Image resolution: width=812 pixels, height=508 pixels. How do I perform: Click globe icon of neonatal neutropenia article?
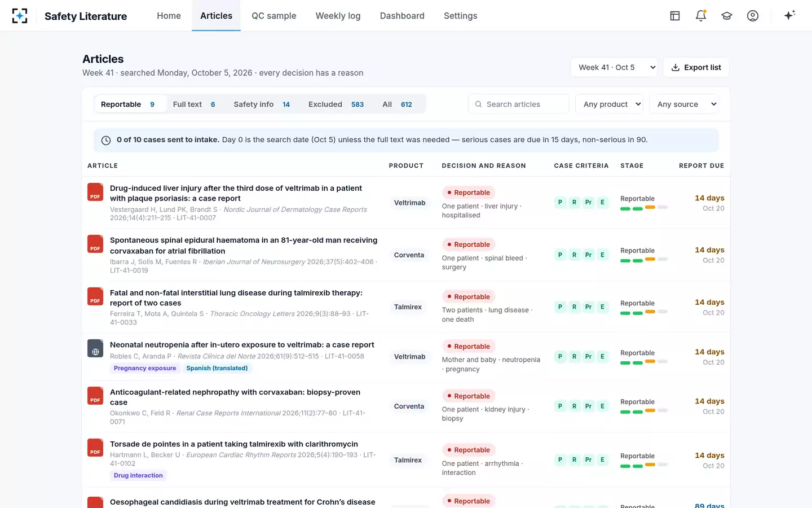[95, 348]
